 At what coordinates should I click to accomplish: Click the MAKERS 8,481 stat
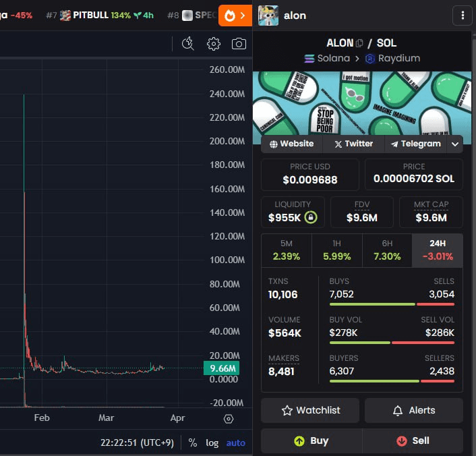tap(284, 365)
